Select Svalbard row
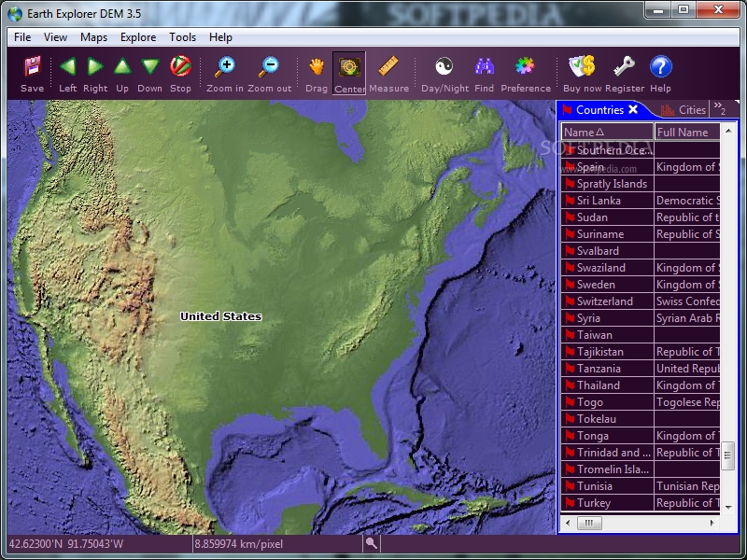This screenshot has height=560, width=747. tap(641, 250)
